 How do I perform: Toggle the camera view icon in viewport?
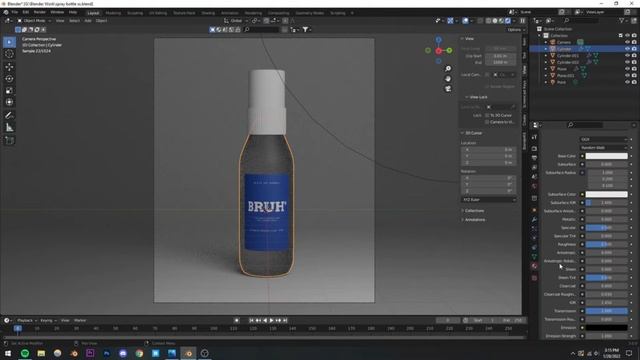[448, 89]
